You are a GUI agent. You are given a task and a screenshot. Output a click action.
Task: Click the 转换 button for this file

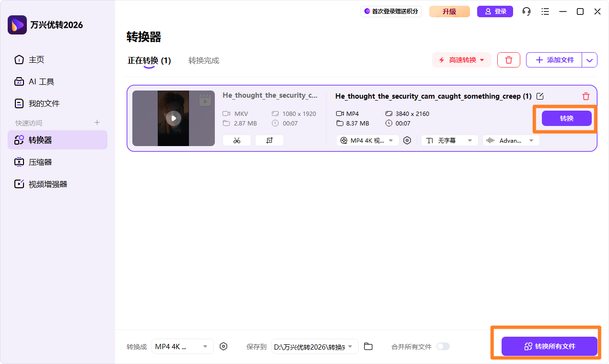(x=567, y=118)
